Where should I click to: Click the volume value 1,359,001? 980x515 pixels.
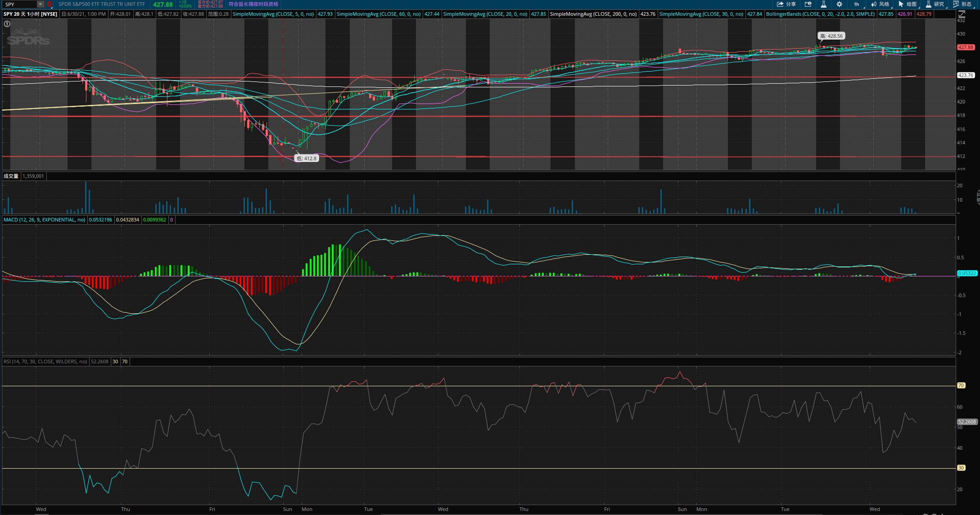33,176
